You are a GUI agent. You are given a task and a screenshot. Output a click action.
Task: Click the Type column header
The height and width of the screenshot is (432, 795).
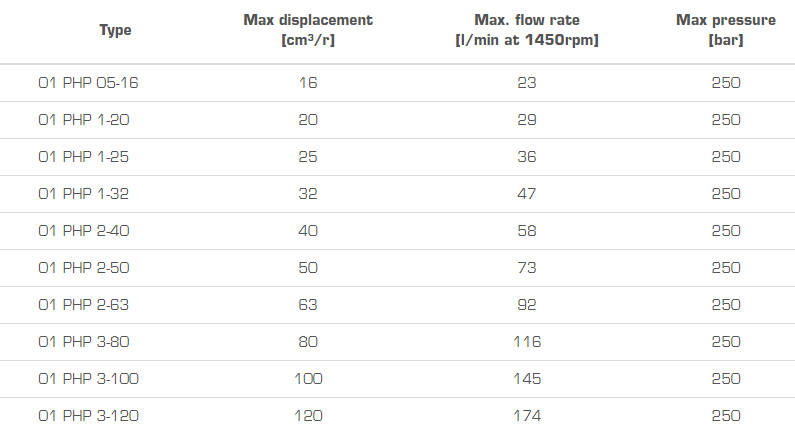[x=115, y=30]
